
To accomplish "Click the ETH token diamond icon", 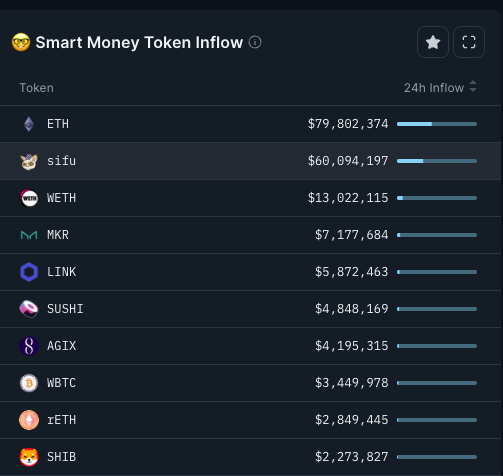I will 29,124.
